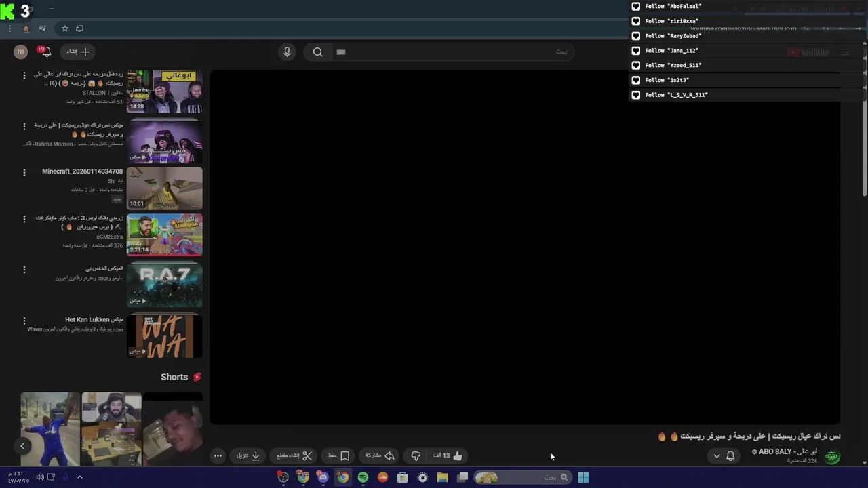Open the ABO 8ALY channel avatar

(832, 456)
